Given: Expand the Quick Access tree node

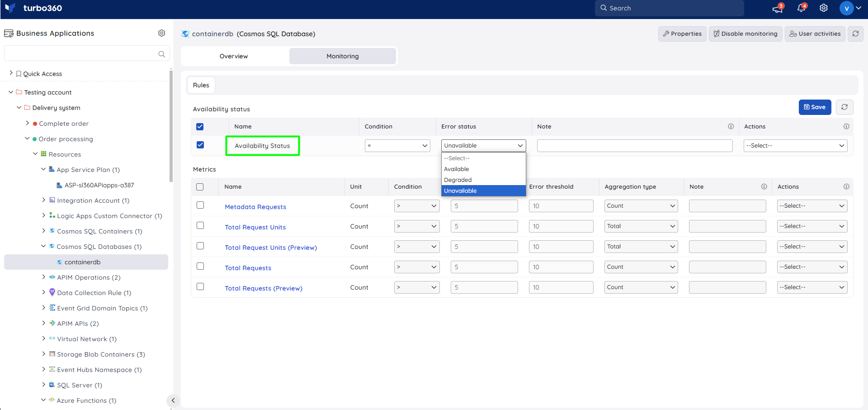Looking at the screenshot, I should click(x=11, y=73).
